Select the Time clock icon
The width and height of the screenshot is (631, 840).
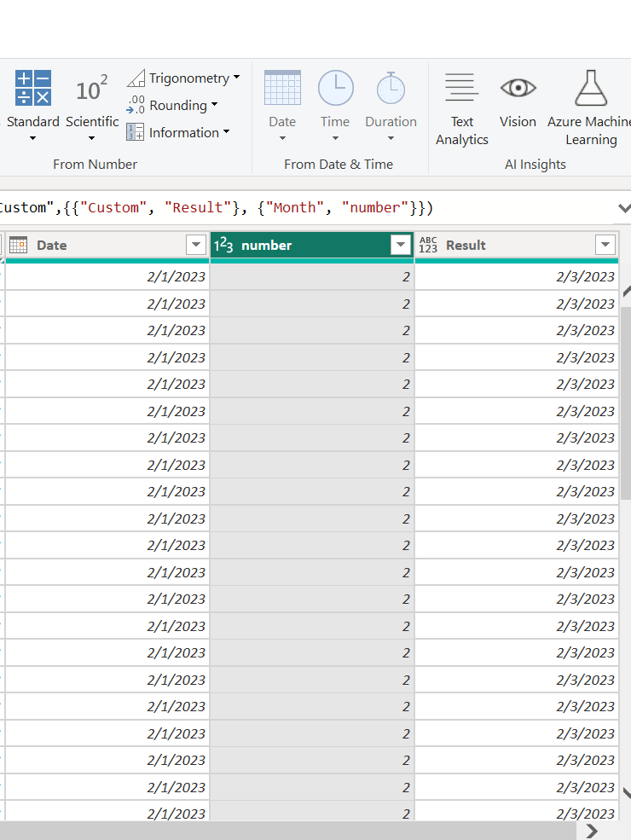click(x=336, y=87)
